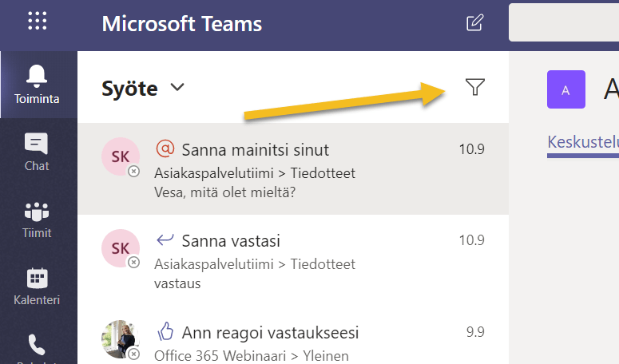
Task: Click the purple A team avatar
Action: [565, 89]
